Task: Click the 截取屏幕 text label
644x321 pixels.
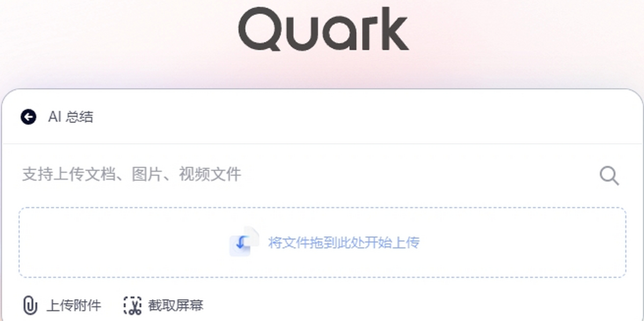Action: pos(176,306)
